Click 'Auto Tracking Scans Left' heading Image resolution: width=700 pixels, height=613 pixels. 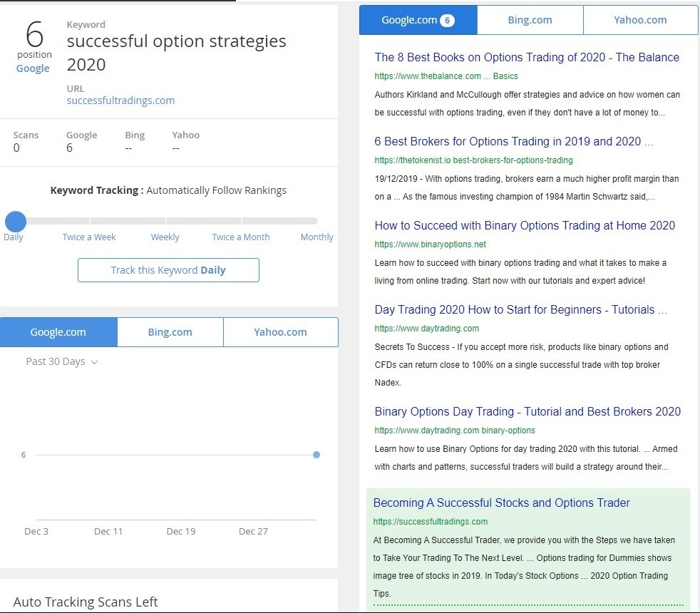click(x=86, y=602)
